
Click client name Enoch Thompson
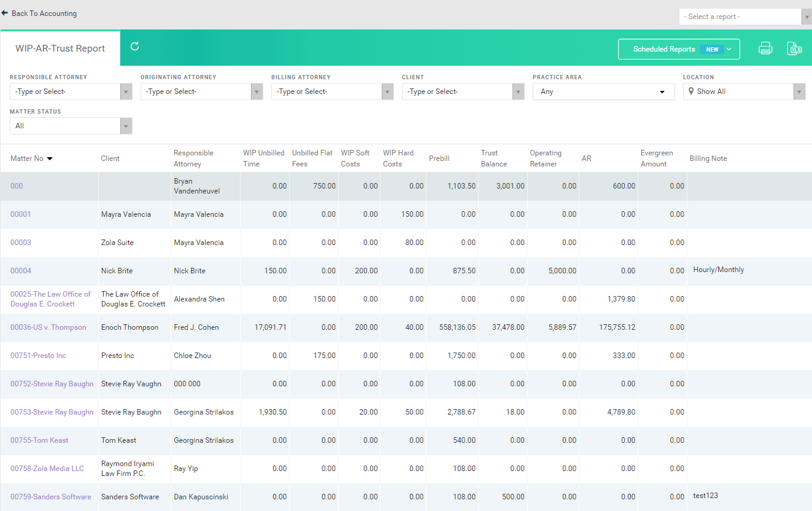(130, 327)
